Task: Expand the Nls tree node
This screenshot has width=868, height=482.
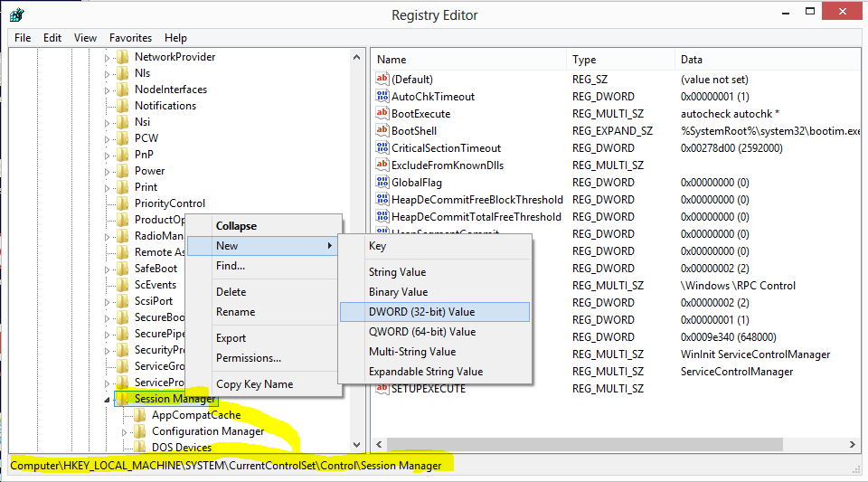Action: pyautogui.click(x=108, y=73)
